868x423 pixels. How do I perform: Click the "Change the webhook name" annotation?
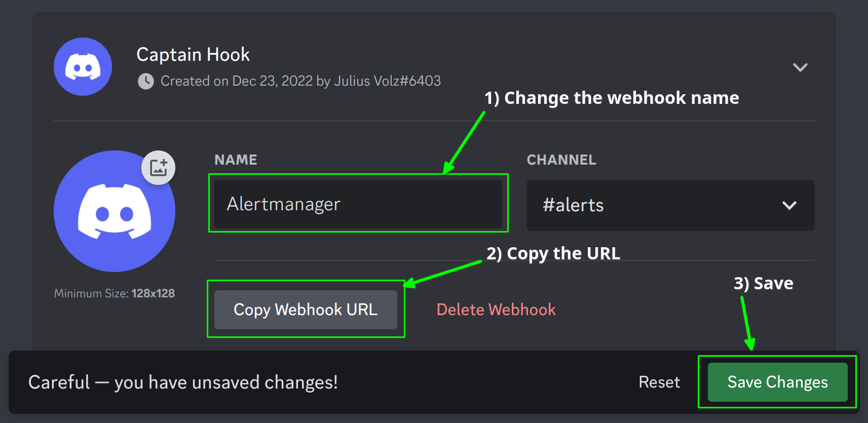point(612,98)
